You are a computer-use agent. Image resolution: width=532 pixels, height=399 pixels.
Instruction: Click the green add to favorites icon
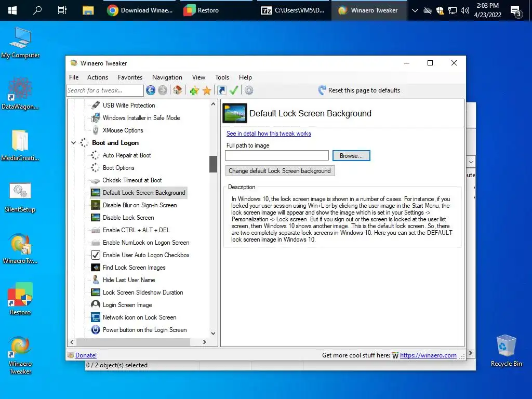(x=194, y=90)
